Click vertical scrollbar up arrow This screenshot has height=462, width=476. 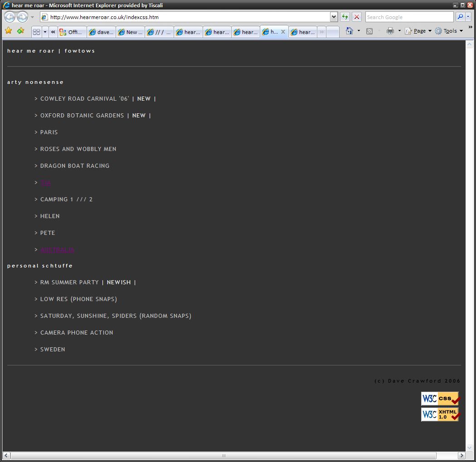[x=469, y=44]
